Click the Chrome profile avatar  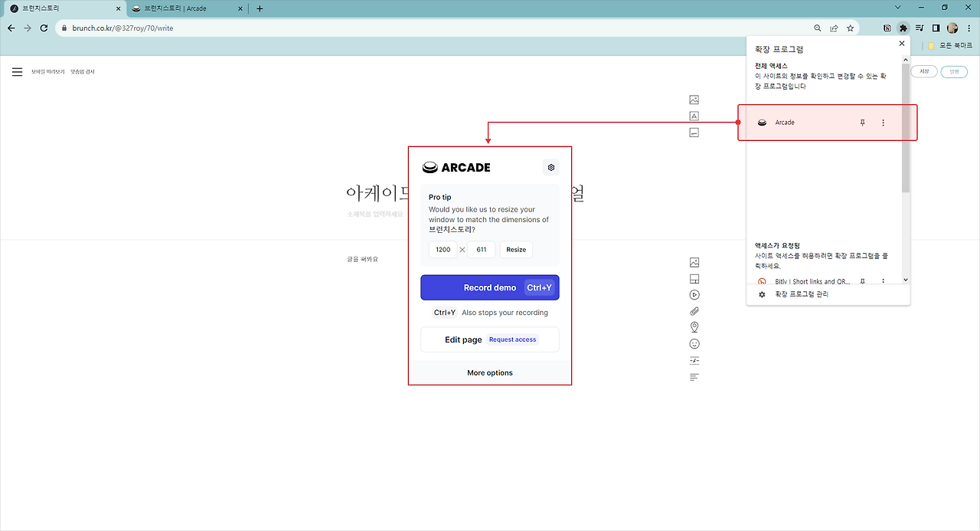pos(952,28)
